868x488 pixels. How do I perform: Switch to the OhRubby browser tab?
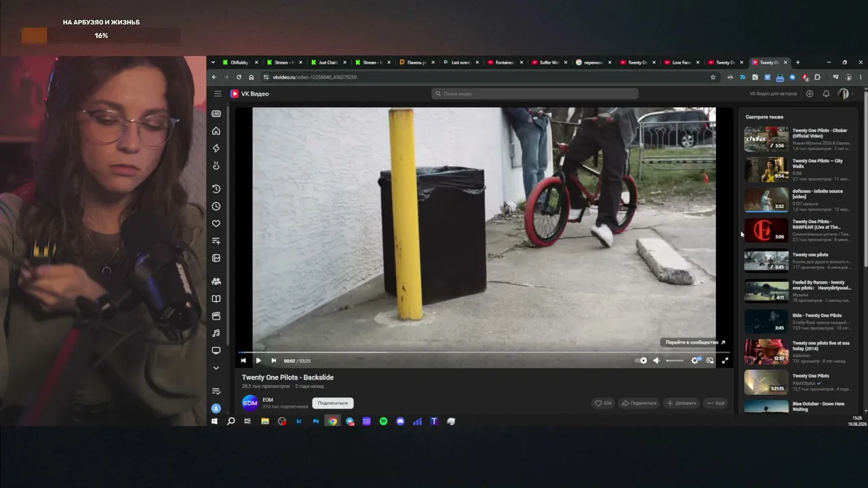pos(239,62)
